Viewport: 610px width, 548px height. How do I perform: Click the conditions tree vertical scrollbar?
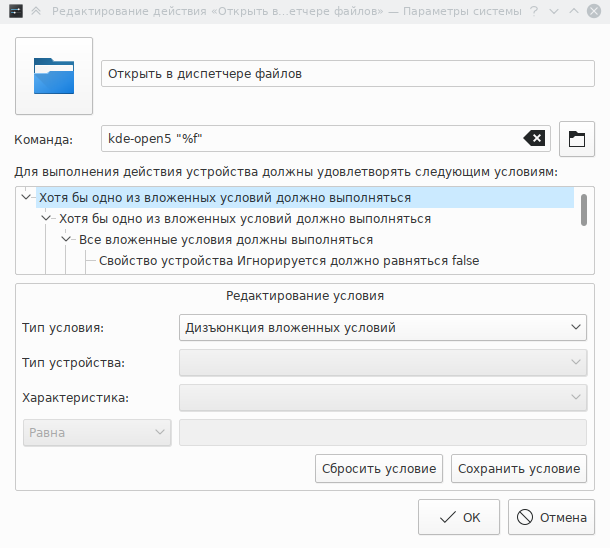tap(583, 211)
